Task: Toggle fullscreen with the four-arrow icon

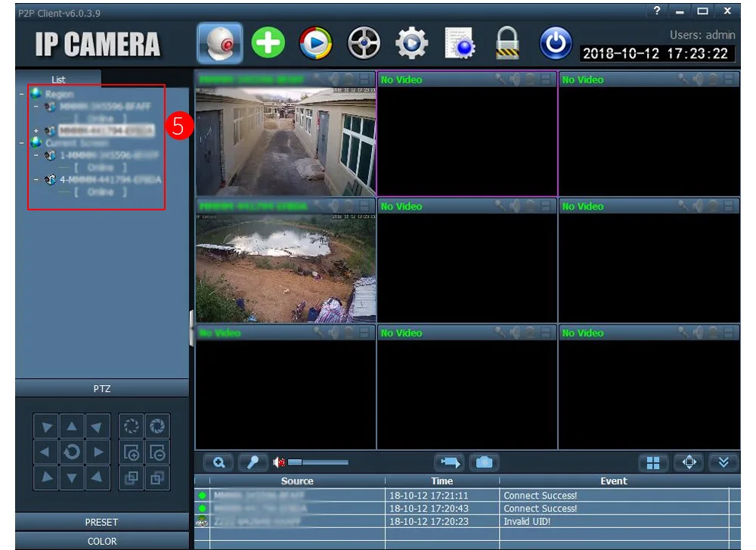Action: (689, 462)
